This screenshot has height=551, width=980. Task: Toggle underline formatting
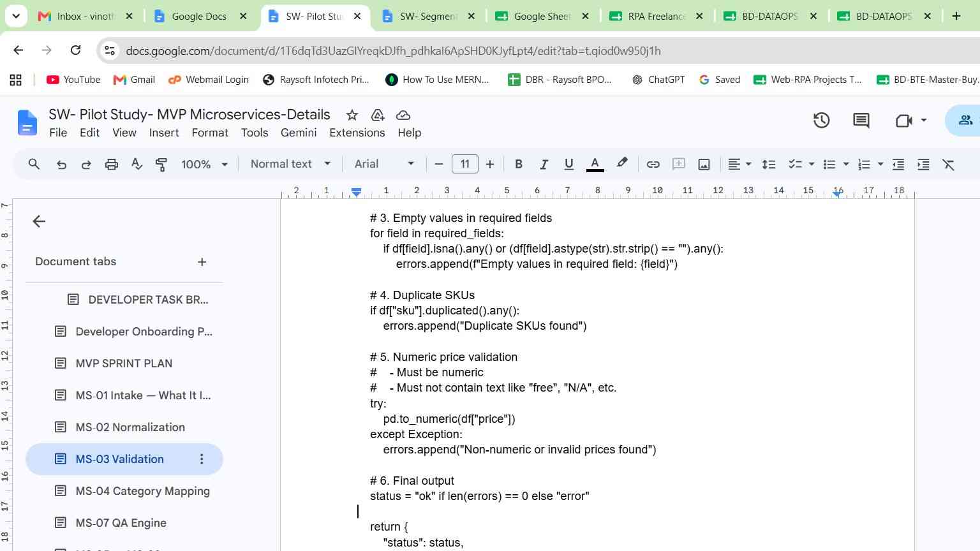[x=568, y=165]
